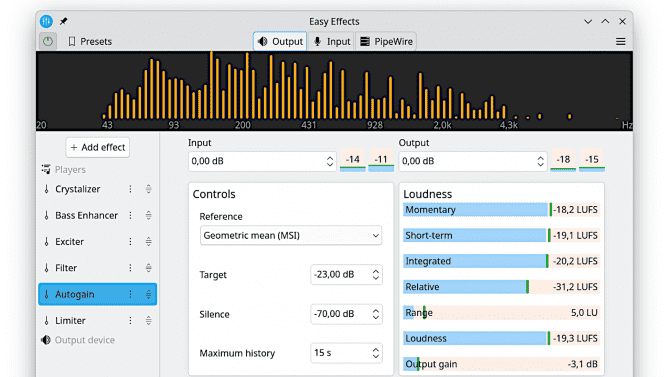Adjust the Input gain stepper arrows
The height and width of the screenshot is (377, 670).
(330, 161)
